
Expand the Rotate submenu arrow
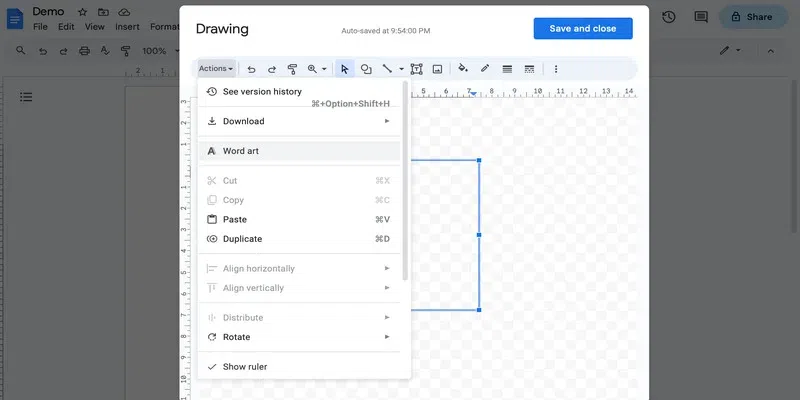(387, 337)
